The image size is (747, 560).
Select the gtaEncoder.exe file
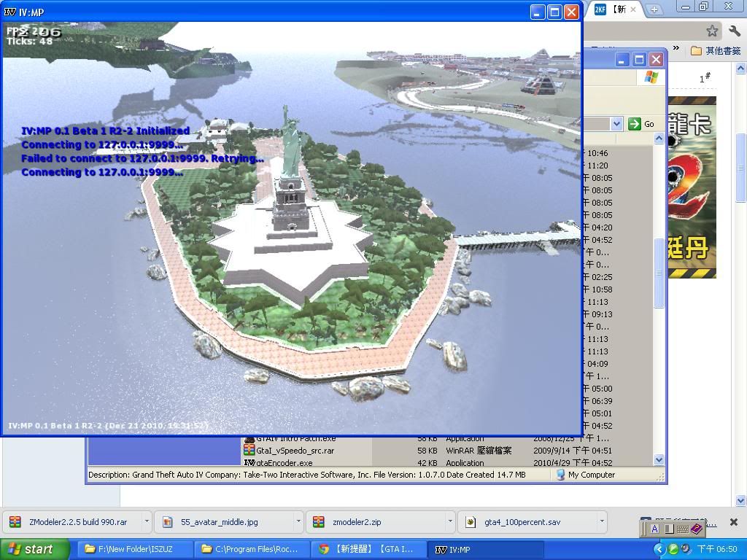pos(285,462)
